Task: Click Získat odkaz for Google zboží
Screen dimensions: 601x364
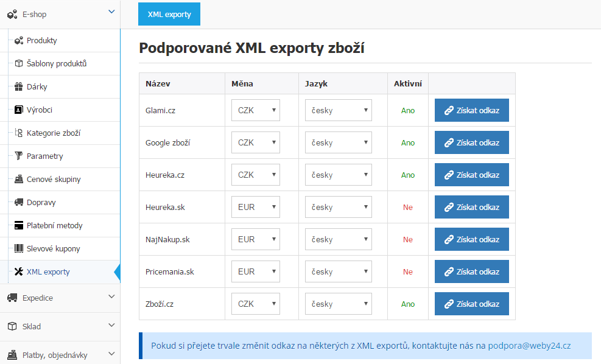Action: (x=472, y=142)
